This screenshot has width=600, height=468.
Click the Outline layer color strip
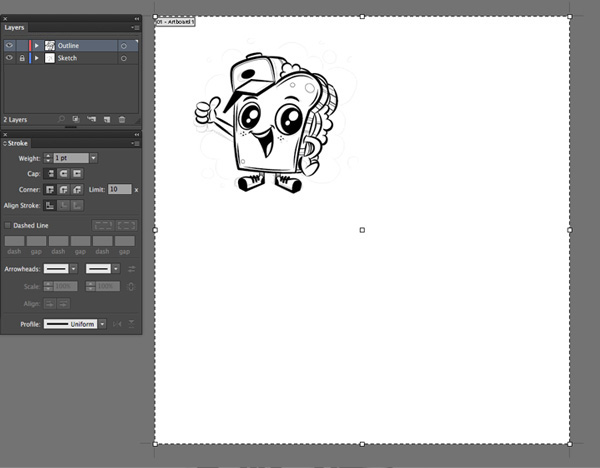point(30,45)
